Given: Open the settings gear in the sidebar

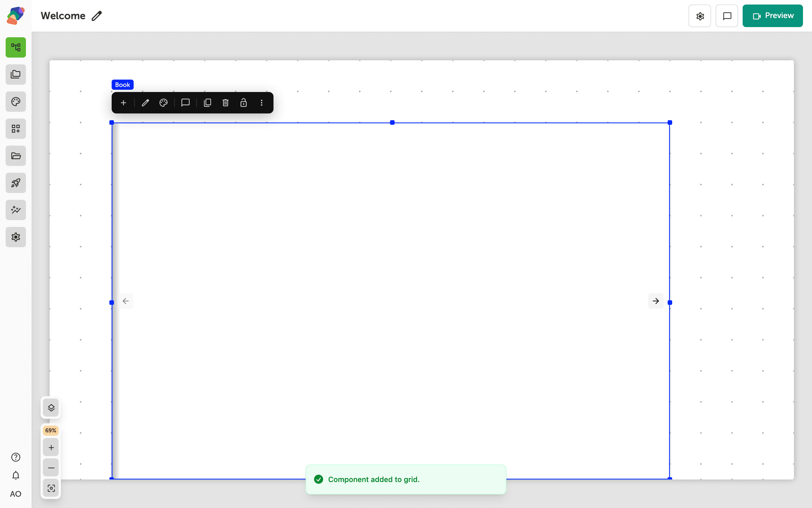Looking at the screenshot, I should coord(16,237).
